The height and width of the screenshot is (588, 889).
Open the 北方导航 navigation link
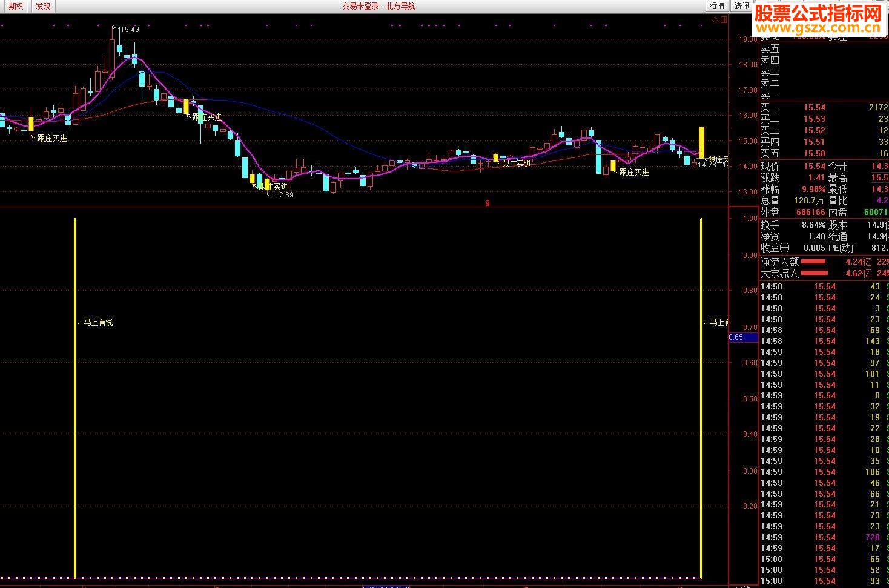pyautogui.click(x=400, y=6)
